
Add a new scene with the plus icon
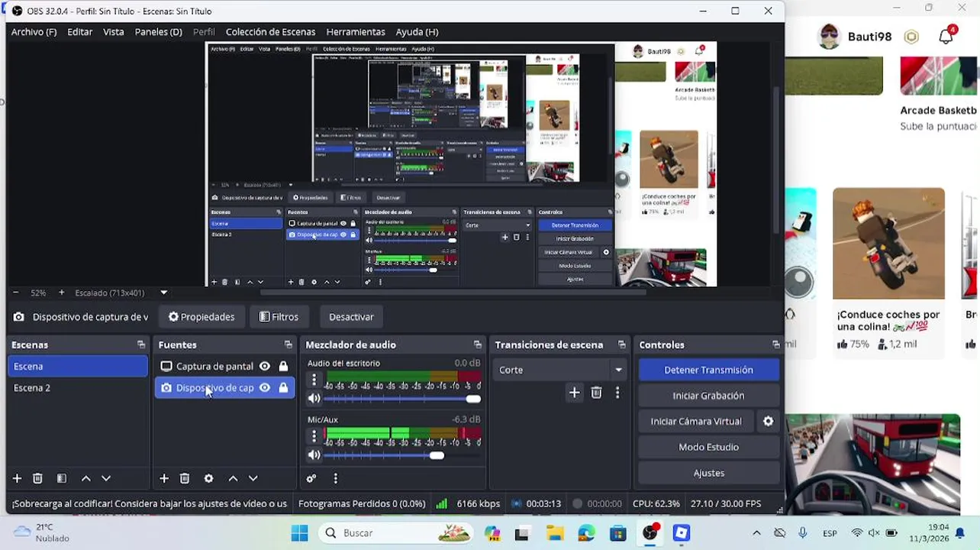pos(17,478)
